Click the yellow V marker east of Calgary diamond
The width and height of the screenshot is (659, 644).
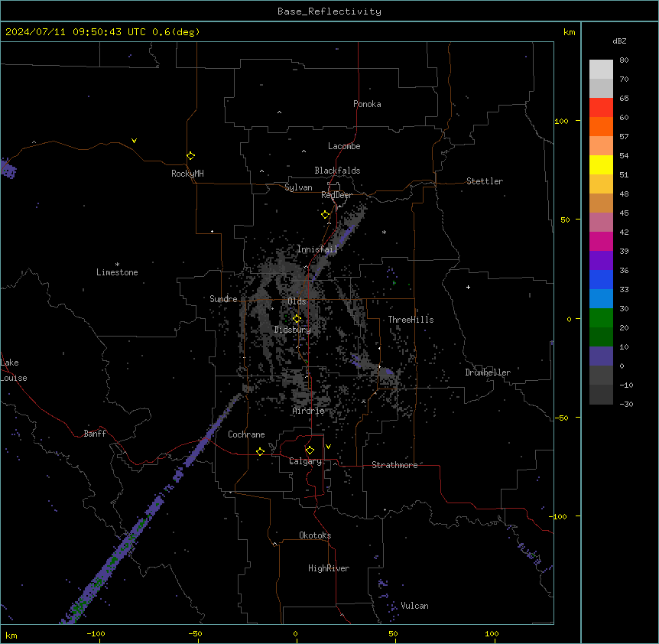pyautogui.click(x=328, y=447)
